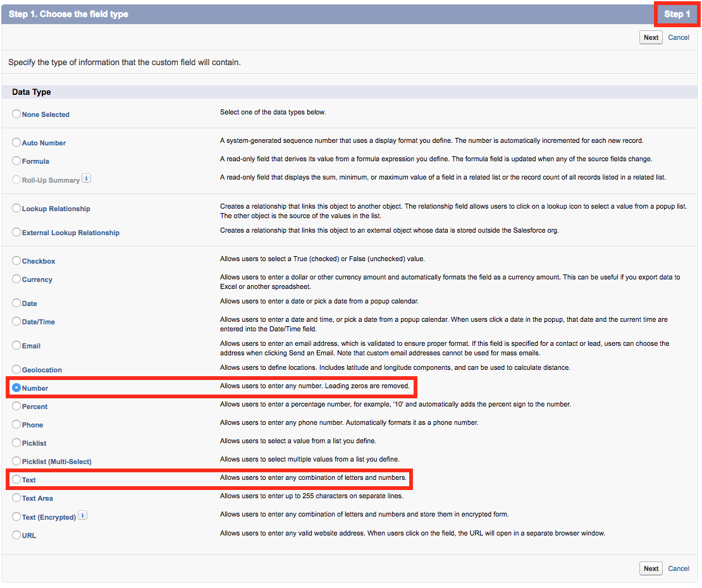702x588 pixels.
Task: Choose the Percent data type
Action: (16, 406)
